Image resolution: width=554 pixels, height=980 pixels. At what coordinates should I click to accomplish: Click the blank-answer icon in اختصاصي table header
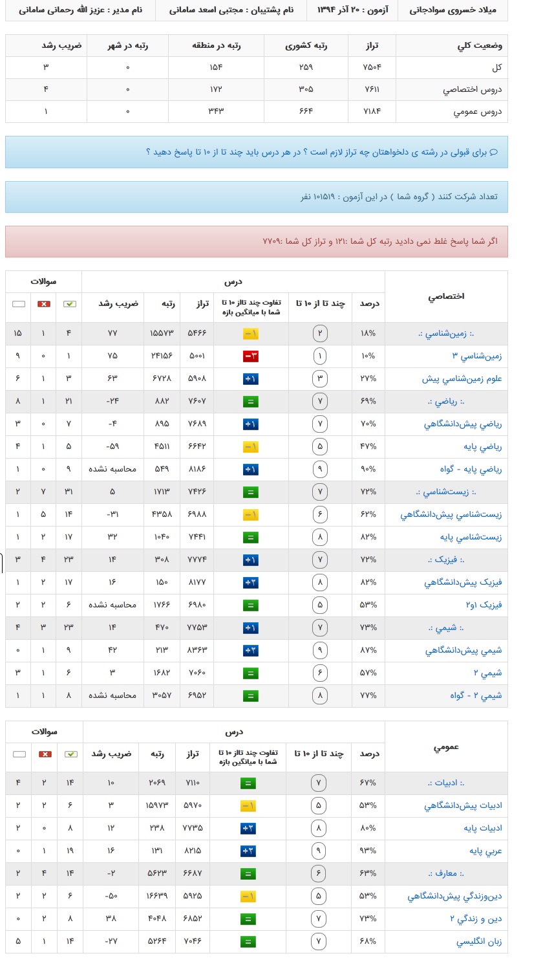coord(18,303)
